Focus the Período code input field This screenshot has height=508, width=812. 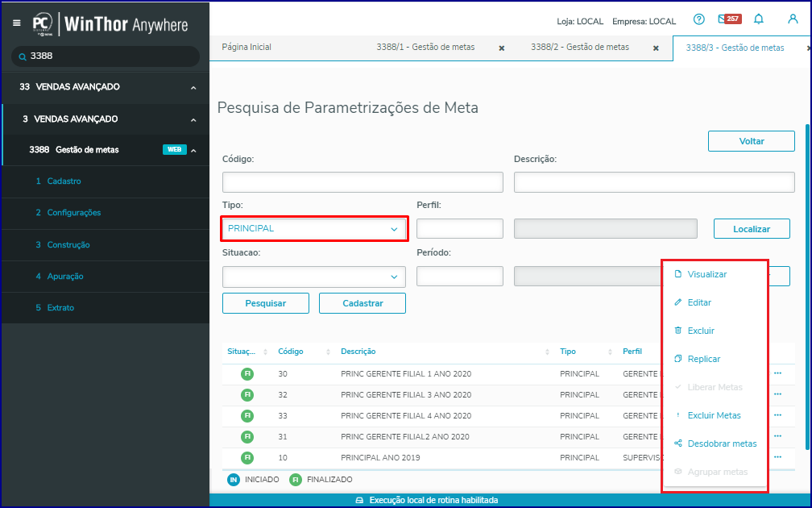(x=460, y=277)
